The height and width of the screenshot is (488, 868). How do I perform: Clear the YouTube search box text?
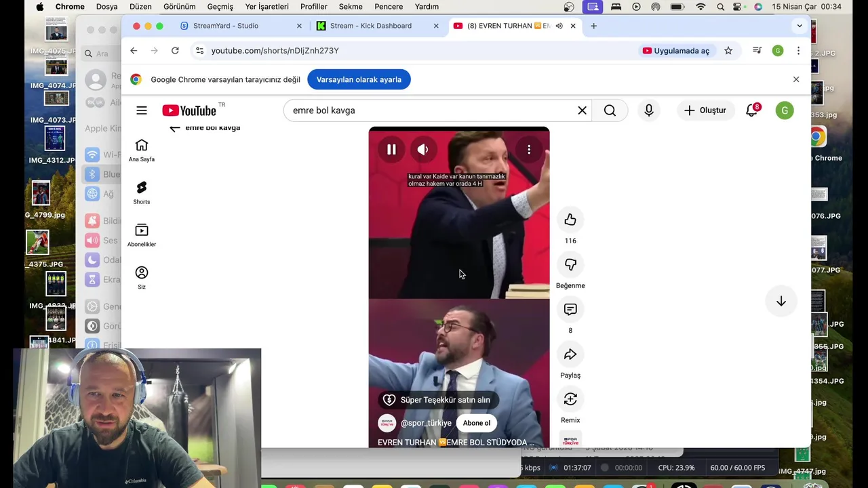(x=582, y=110)
